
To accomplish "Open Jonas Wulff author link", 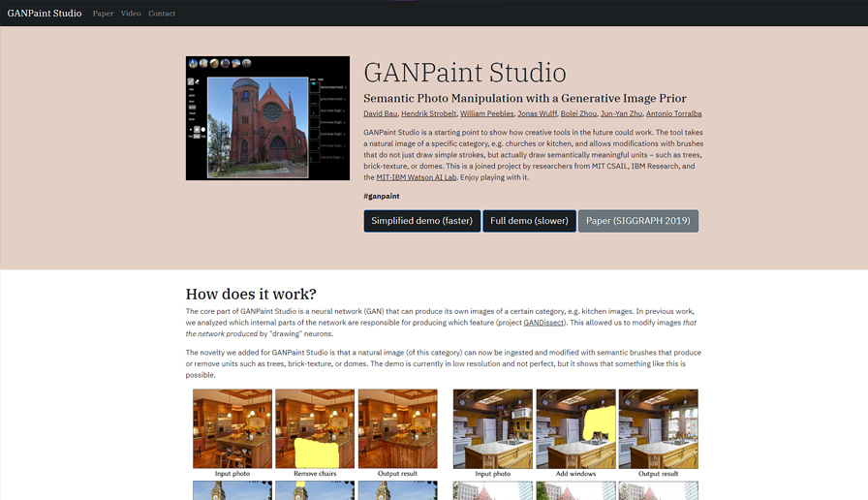I will [537, 113].
